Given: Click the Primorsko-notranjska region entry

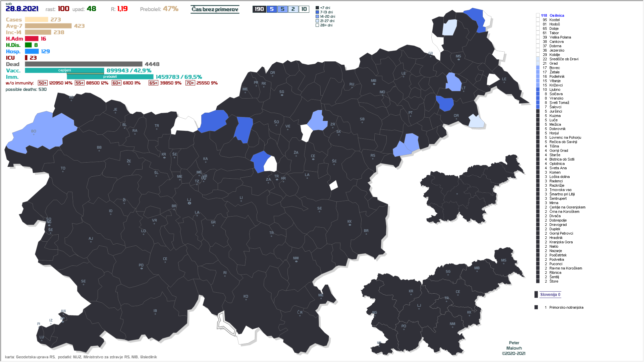Looking at the screenshot, I should (x=566, y=307).
